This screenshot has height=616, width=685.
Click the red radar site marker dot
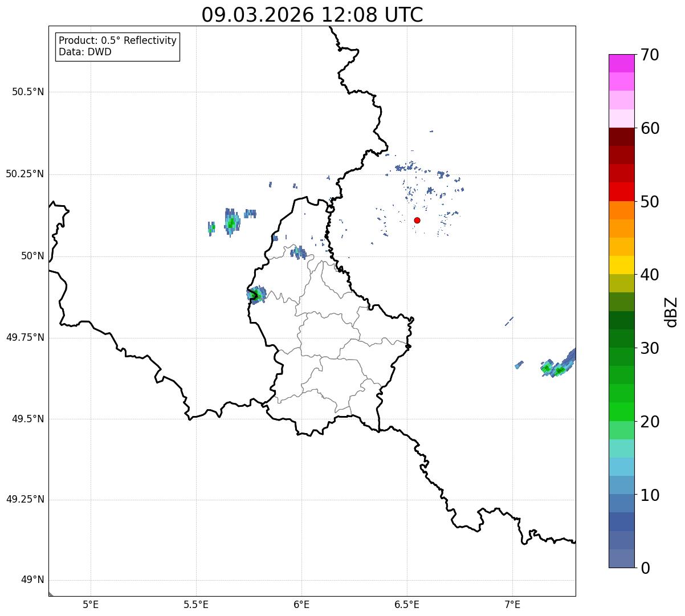tap(417, 221)
